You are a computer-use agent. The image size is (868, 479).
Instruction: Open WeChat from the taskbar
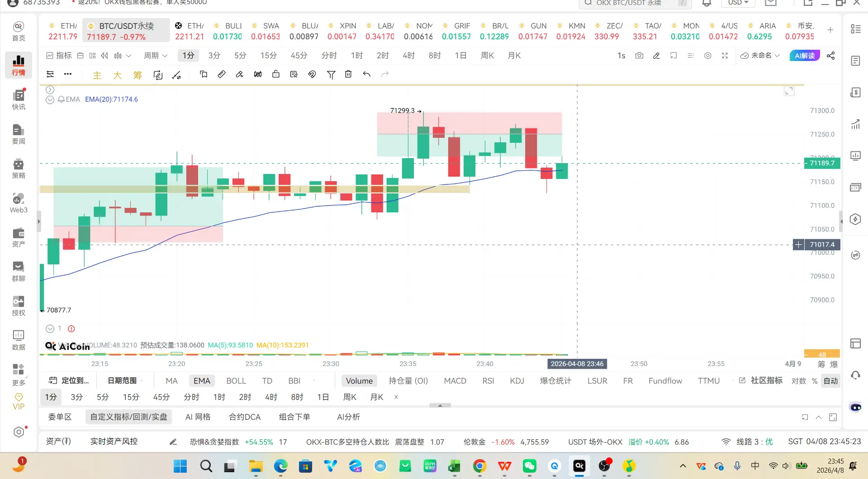[x=529, y=466]
